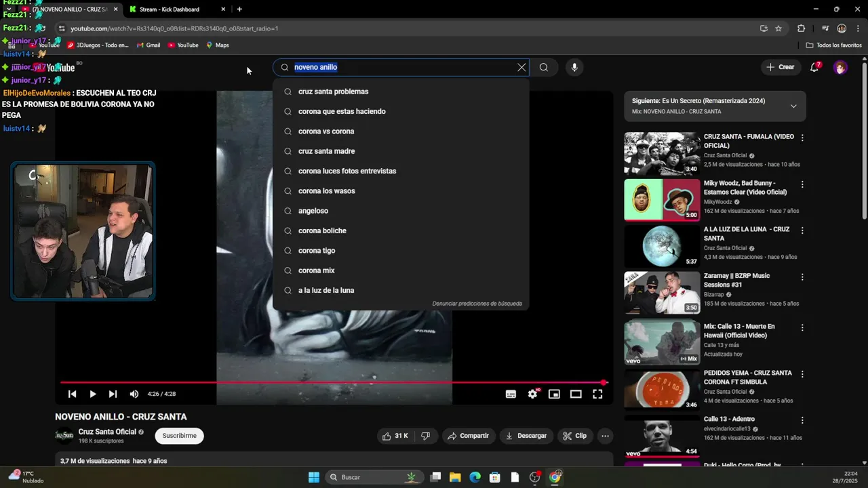Select suggestion 'a la luz de la luna'
The height and width of the screenshot is (488, 868).
[401, 290]
